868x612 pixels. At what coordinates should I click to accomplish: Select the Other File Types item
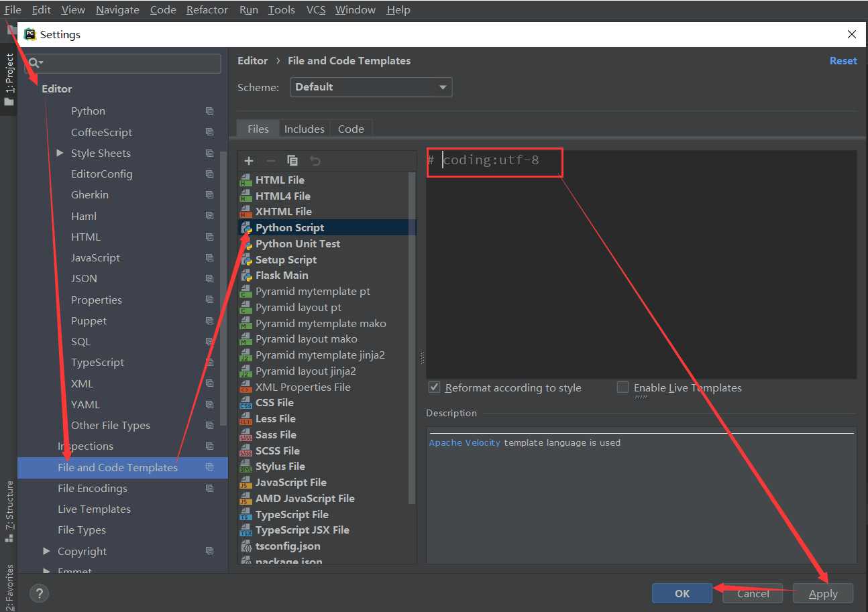pos(111,426)
